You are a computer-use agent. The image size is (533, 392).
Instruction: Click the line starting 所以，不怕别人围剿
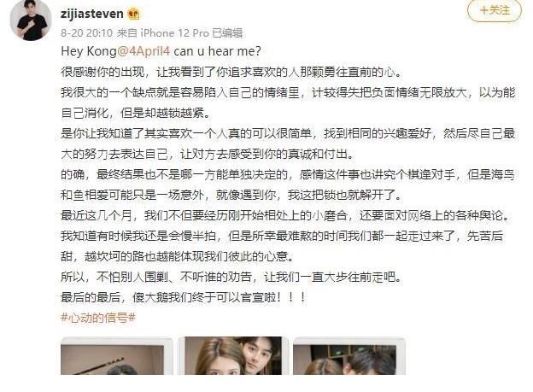[231, 277]
